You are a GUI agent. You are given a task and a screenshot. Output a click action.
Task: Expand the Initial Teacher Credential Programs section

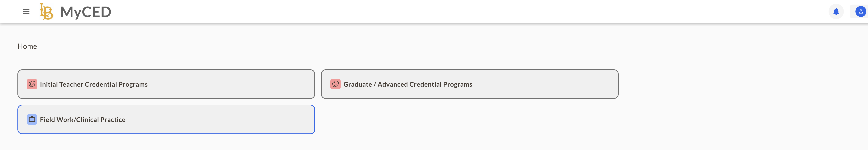pyautogui.click(x=166, y=84)
